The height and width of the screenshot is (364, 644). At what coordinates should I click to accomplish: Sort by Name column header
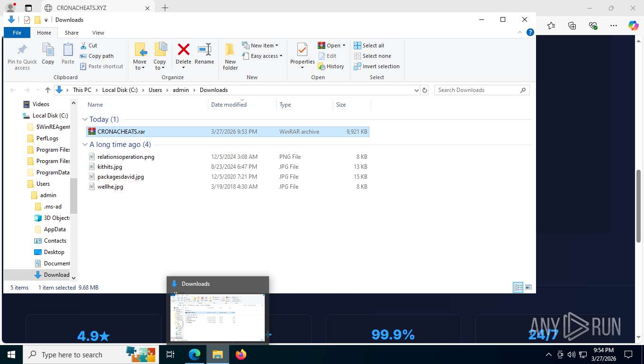click(147, 105)
